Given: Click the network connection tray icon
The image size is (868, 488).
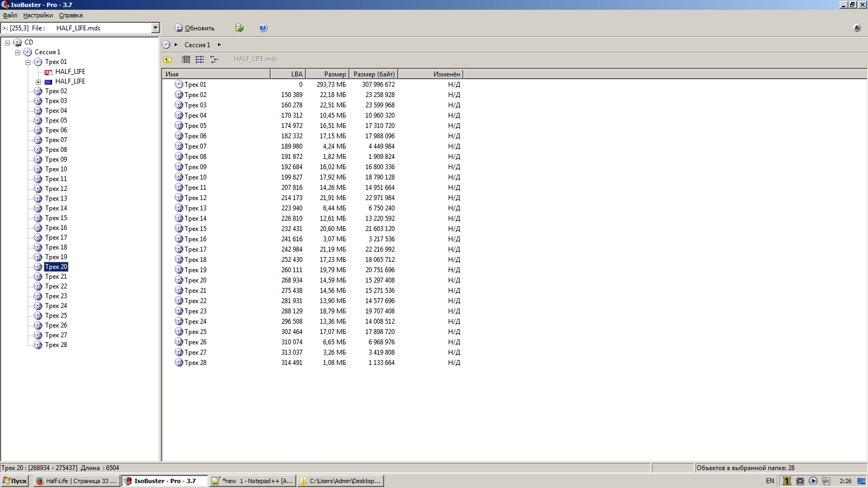Looking at the screenshot, I should [x=826, y=481].
